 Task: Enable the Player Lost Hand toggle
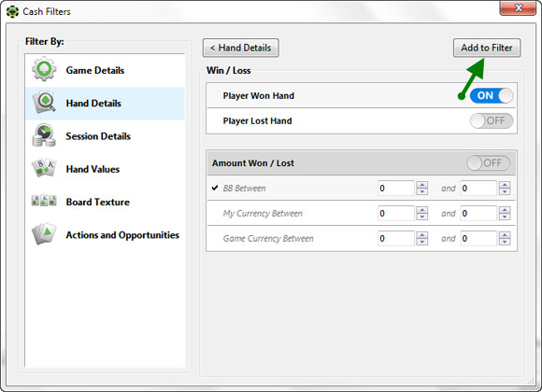(492, 121)
